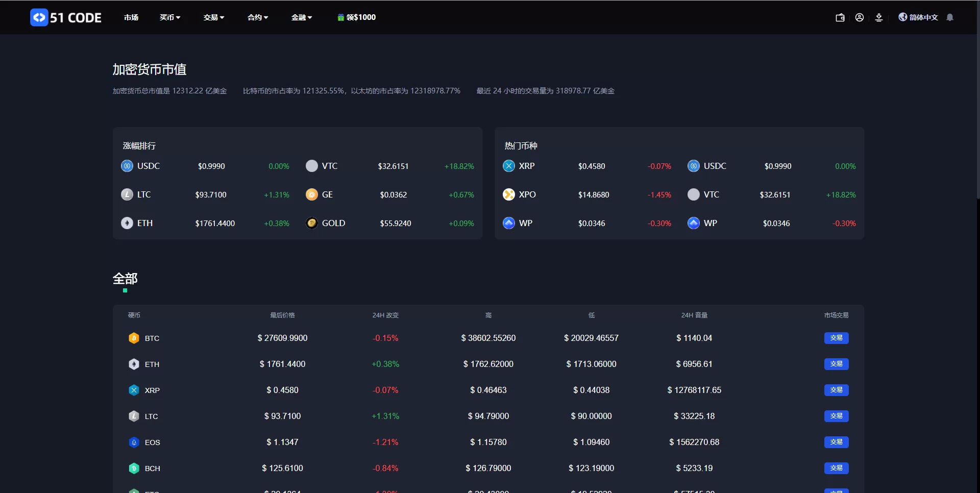Image resolution: width=980 pixels, height=493 pixels.
Task: Go to the 市场 menu item
Action: [131, 17]
